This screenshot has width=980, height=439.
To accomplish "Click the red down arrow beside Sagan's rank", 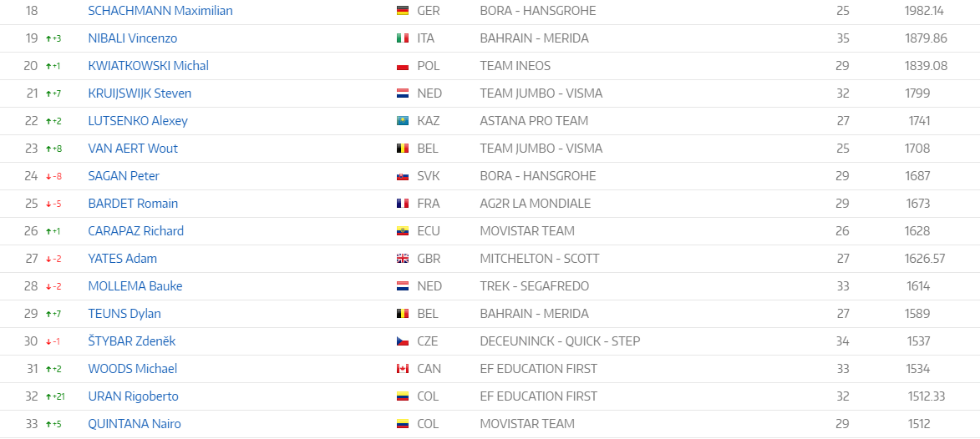I will point(48,177).
